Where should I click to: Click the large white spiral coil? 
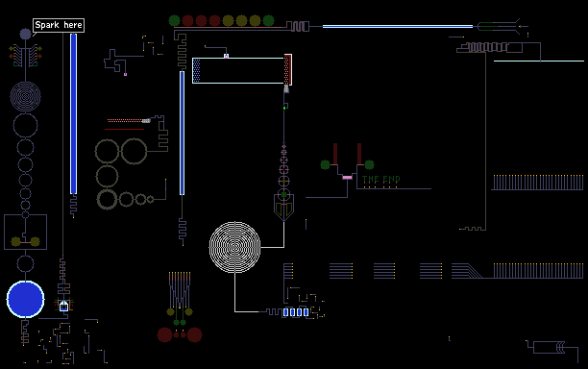pyautogui.click(x=234, y=247)
